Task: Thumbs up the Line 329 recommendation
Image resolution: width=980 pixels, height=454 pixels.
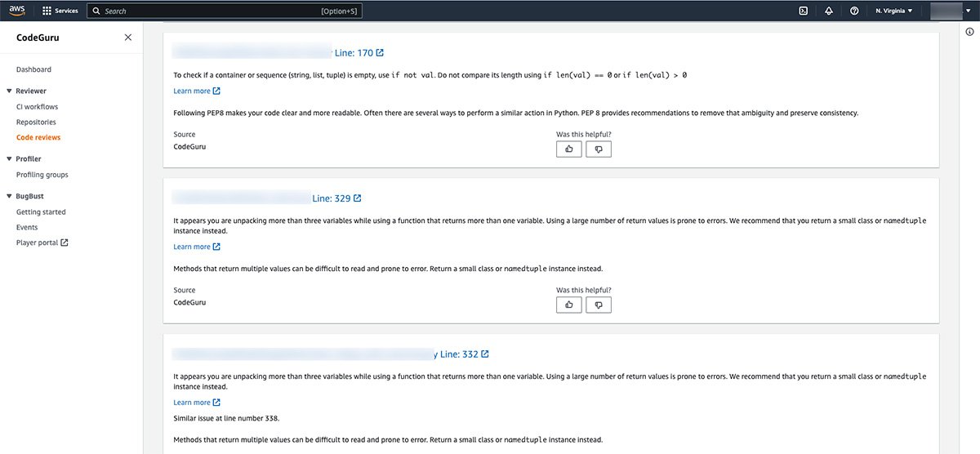Action: [x=569, y=305]
